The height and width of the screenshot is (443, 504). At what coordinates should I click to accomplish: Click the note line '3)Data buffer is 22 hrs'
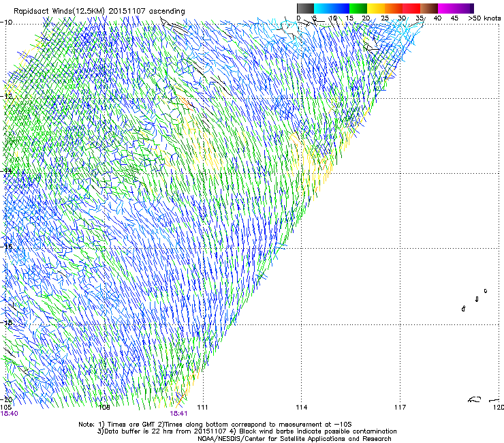(x=247, y=431)
